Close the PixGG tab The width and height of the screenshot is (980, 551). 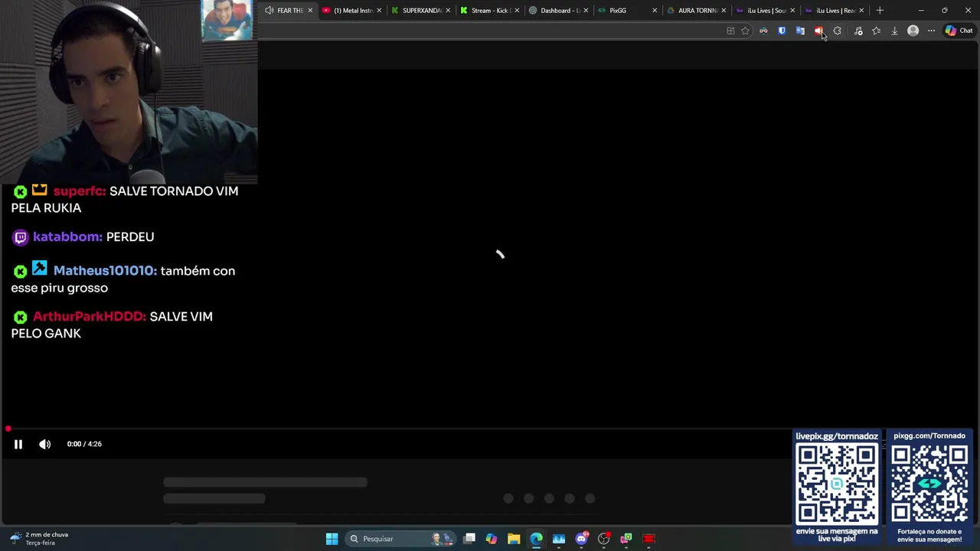click(x=655, y=11)
